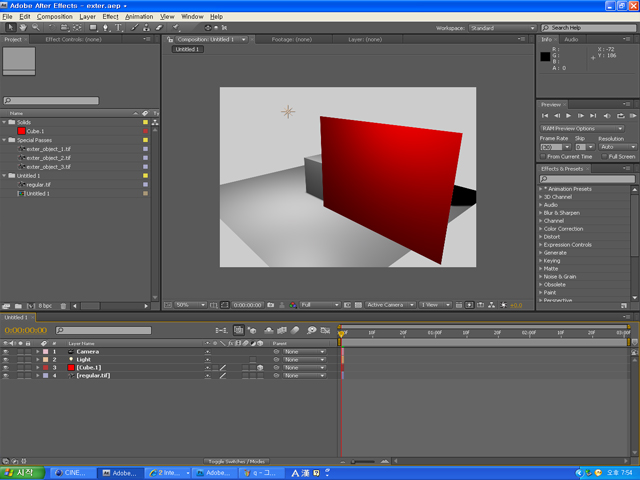The height and width of the screenshot is (480, 640).
Task: Select the Rotation tool
Action: click(52, 27)
